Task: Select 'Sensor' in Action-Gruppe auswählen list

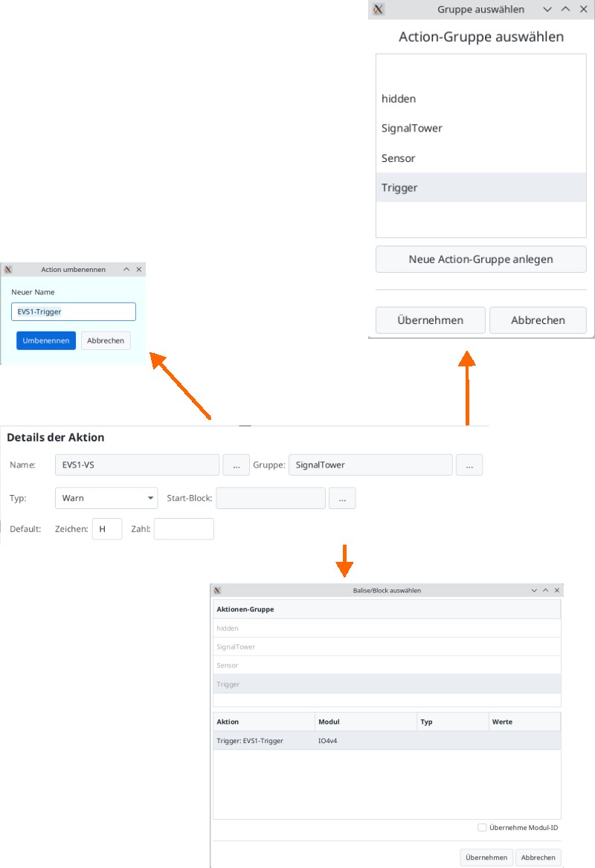Action: pos(481,158)
